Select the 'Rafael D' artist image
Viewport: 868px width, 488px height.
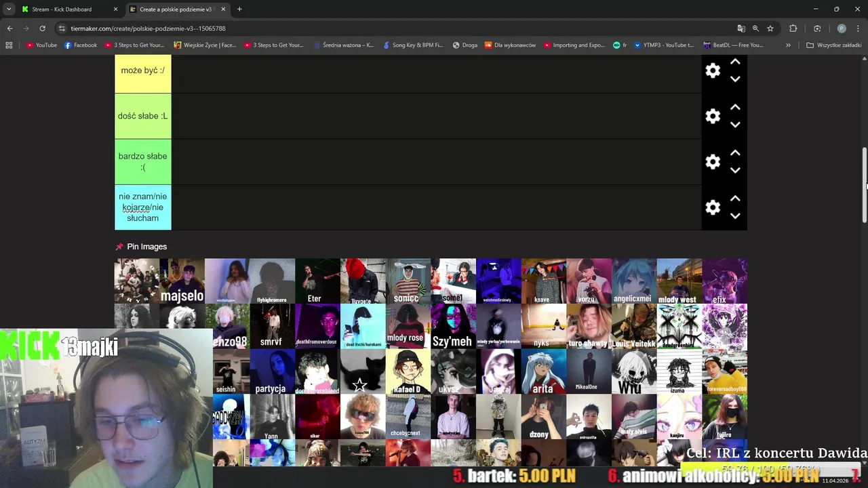click(x=408, y=371)
